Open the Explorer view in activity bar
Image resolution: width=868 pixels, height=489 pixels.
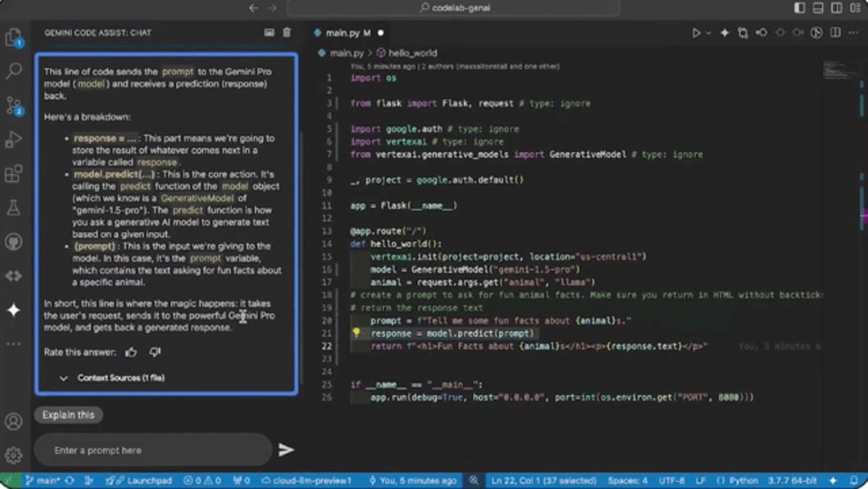(13, 38)
